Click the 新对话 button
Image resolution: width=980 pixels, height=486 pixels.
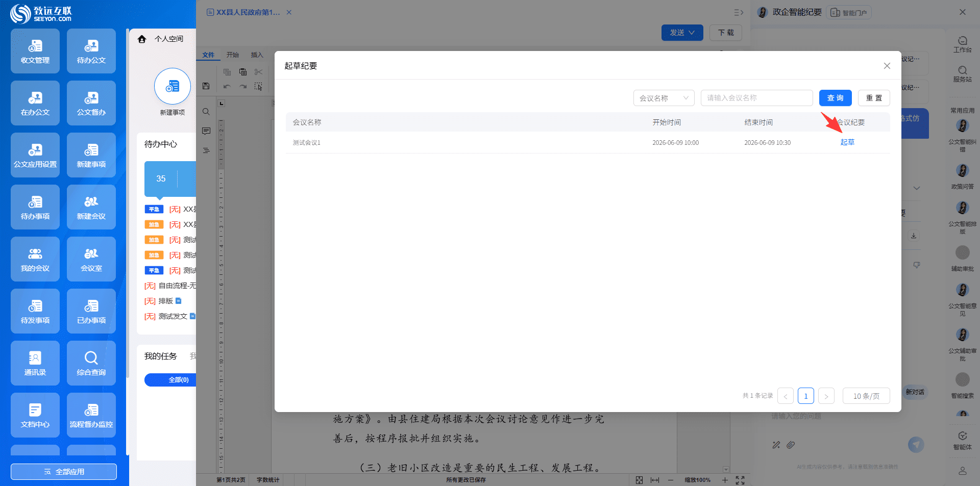coord(915,392)
